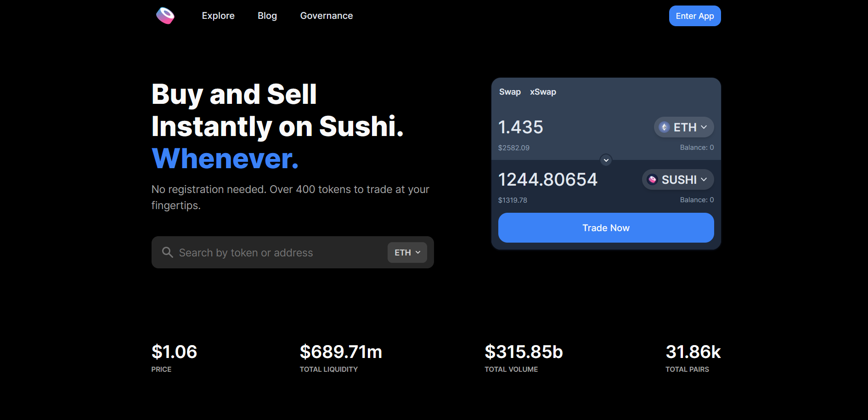Click the Ethereum token icon
Viewport: 868px width, 420px height.
(664, 127)
